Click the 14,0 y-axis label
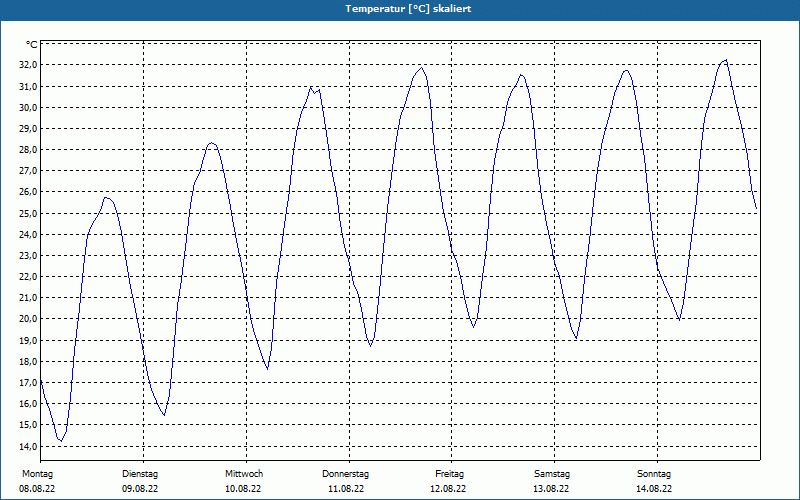The width and height of the screenshot is (800, 500). click(28, 446)
